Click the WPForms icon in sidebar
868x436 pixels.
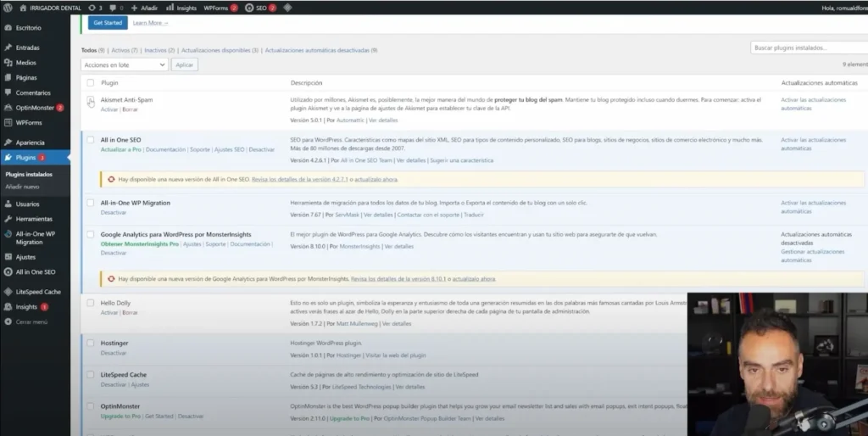pyautogui.click(x=8, y=122)
